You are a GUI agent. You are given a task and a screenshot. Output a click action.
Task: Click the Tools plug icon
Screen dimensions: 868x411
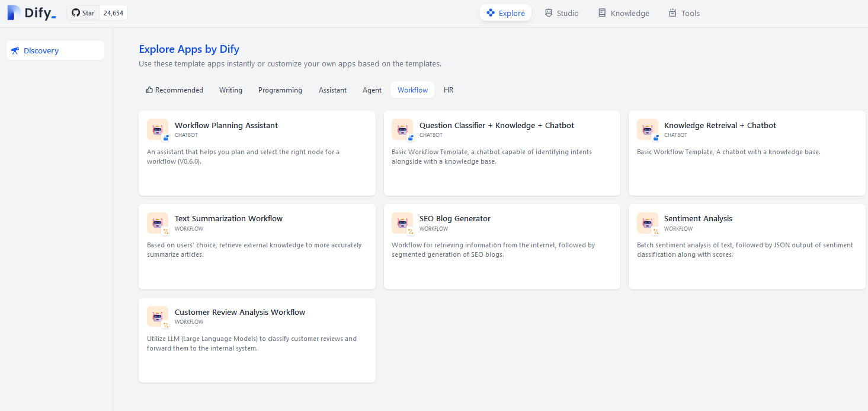(672, 12)
